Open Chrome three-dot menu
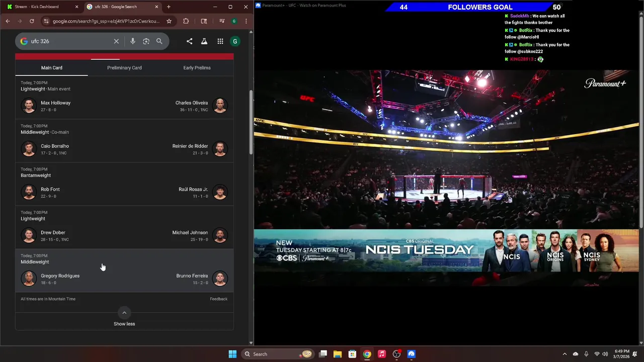The image size is (644, 362). [246, 21]
